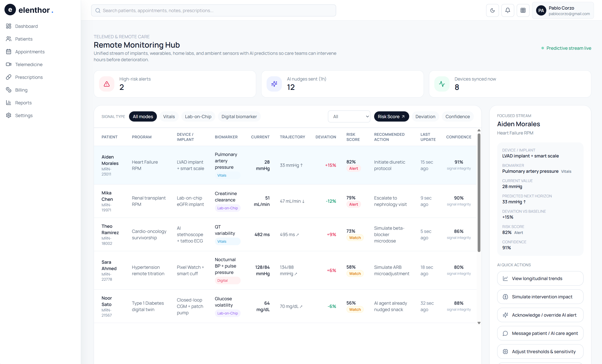Simulate intervention impact for Aiden Morales
The width and height of the screenshot is (602, 364).
(540, 297)
